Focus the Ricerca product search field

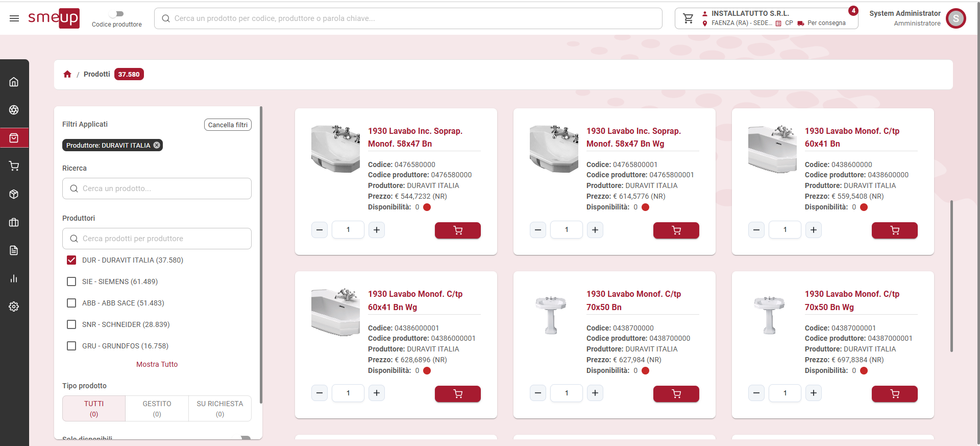pos(157,189)
